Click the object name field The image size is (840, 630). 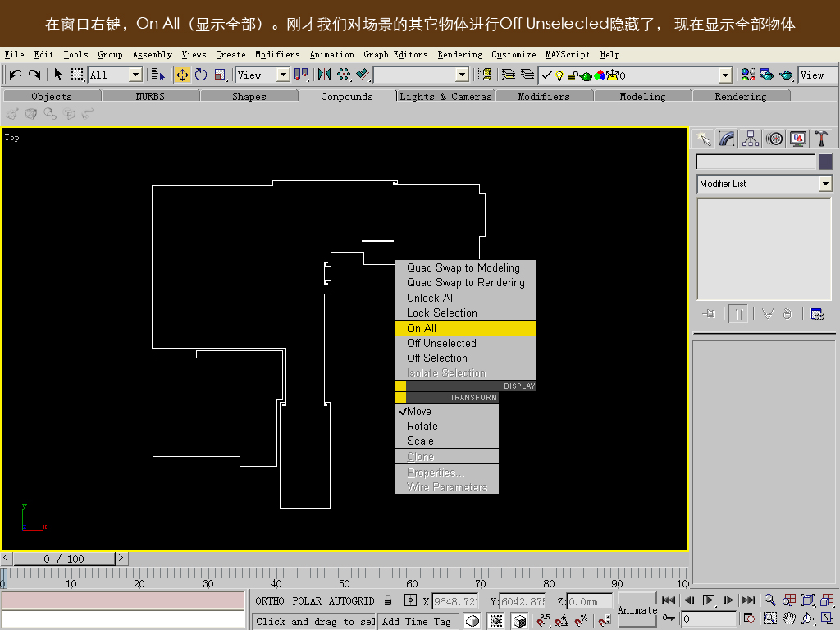click(x=756, y=162)
